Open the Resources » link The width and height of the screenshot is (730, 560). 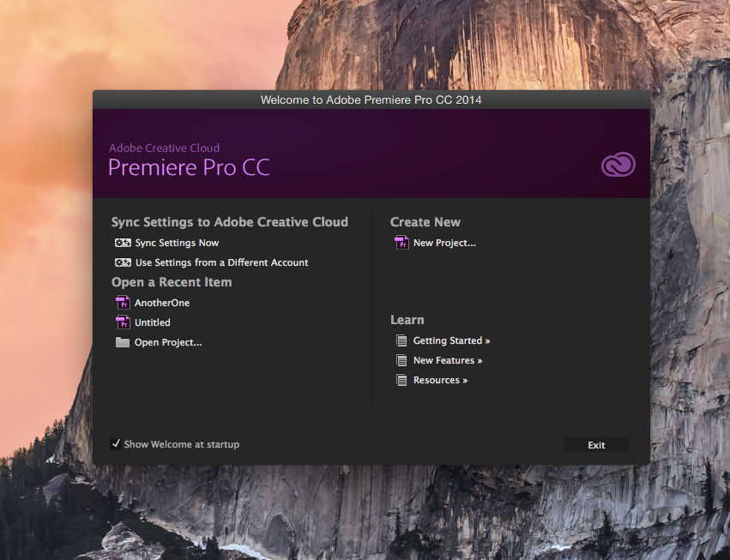(x=440, y=380)
